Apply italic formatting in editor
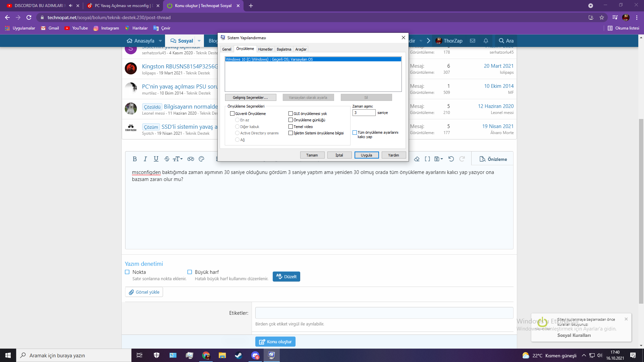This screenshot has height=362, width=644. pyautogui.click(x=145, y=159)
